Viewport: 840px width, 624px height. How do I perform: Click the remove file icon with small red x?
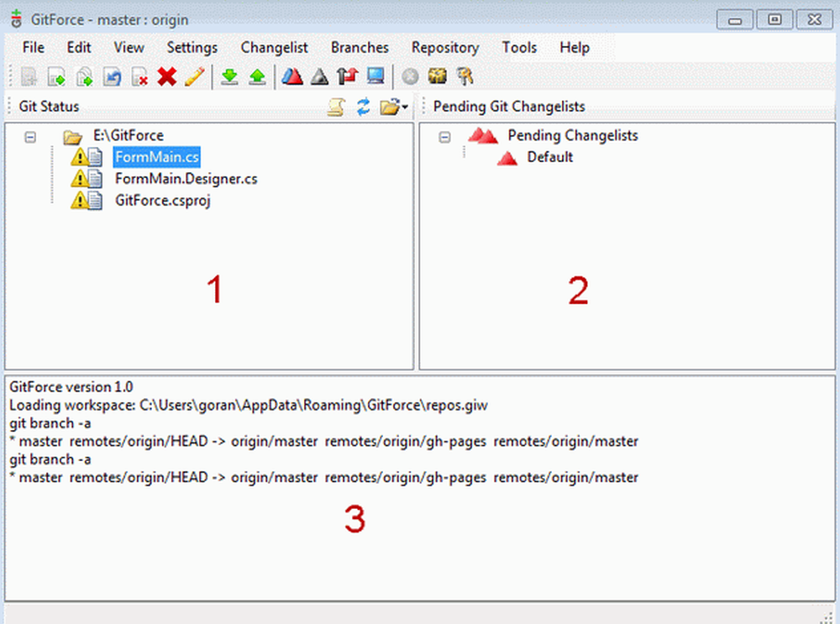click(139, 76)
